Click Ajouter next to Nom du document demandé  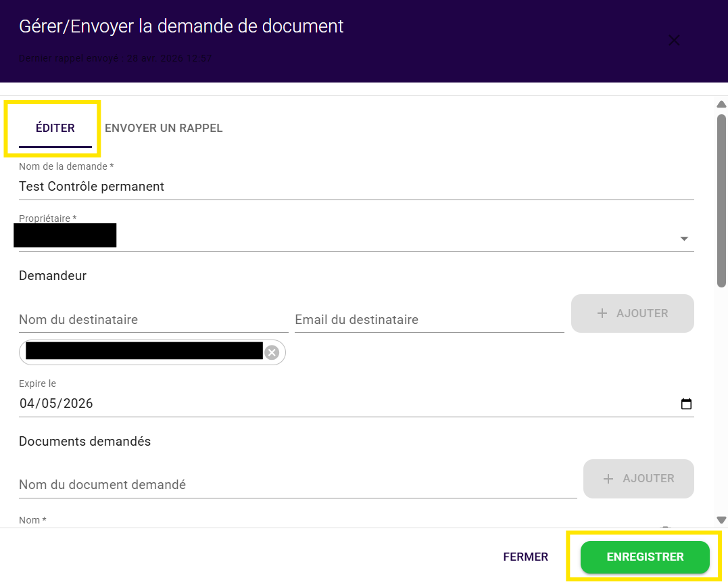(638, 479)
